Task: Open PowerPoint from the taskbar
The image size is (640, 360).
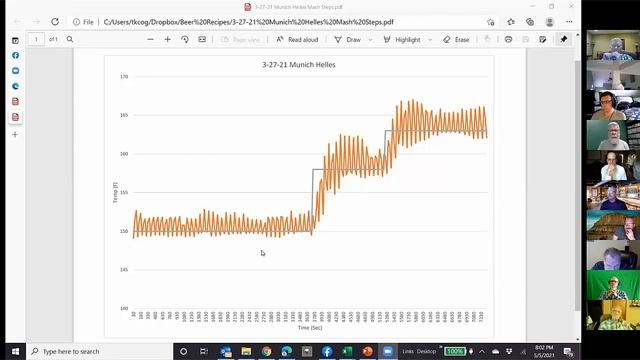Action: click(367, 351)
